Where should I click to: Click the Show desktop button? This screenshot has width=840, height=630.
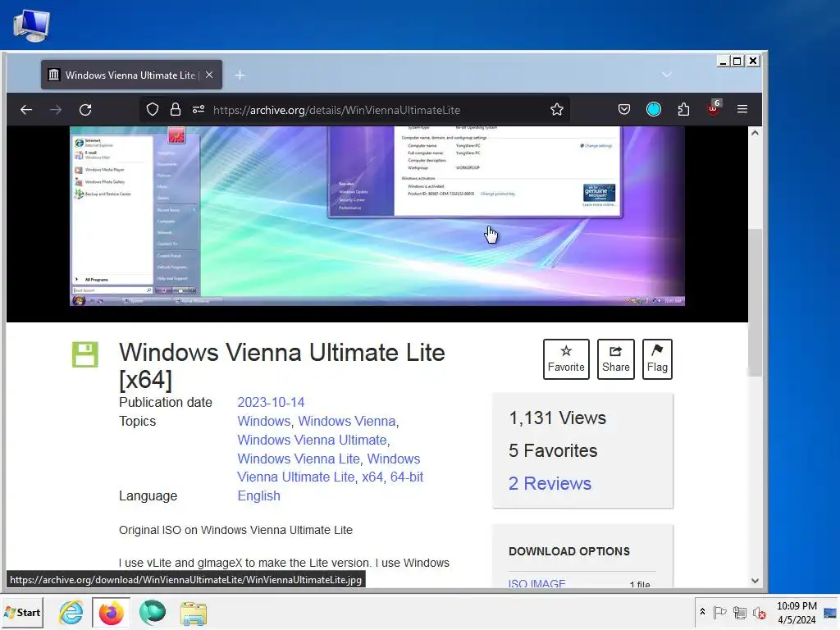pos(831,613)
